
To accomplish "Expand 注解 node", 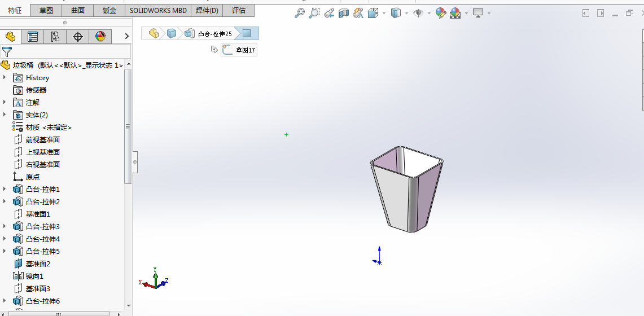I will (x=5, y=102).
